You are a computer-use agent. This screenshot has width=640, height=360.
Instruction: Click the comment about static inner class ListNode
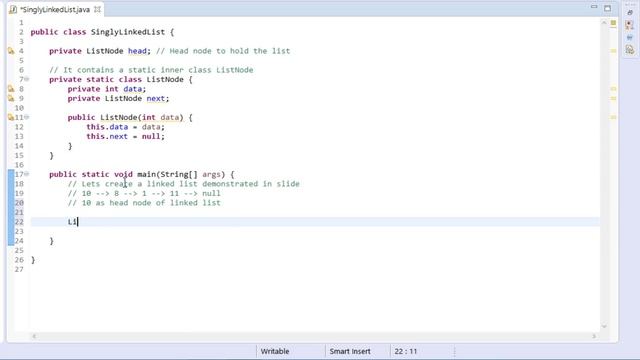point(151,70)
